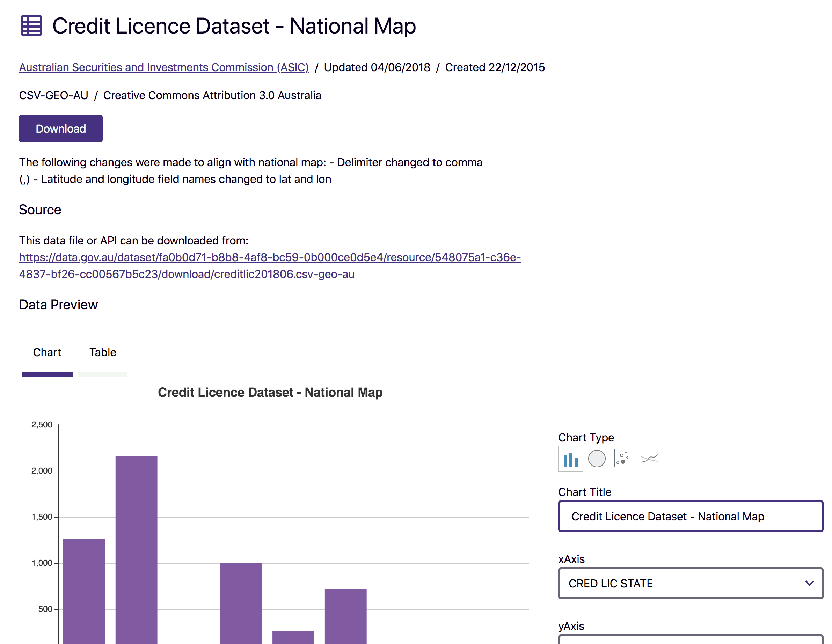Screen dimensions: 832x644
Task: Open the ASIC organisation link
Action: 164,67
